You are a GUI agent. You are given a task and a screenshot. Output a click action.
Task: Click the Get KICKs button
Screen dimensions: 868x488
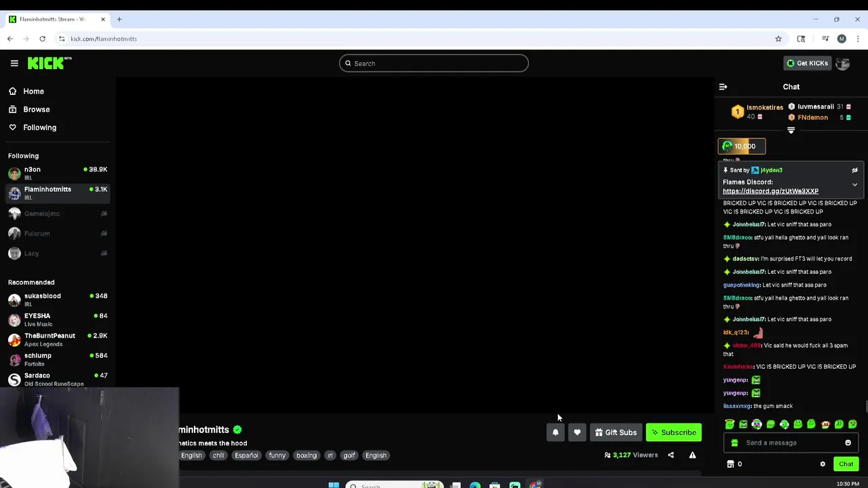807,63
